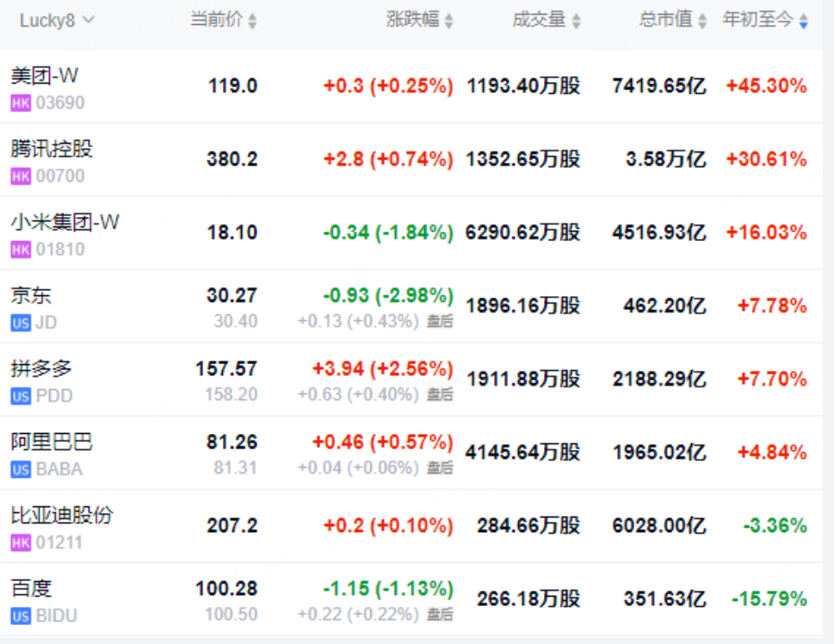Viewport: 834px width, 644px height.
Task: Open 腾讯控股 stock details
Action: 411,159
